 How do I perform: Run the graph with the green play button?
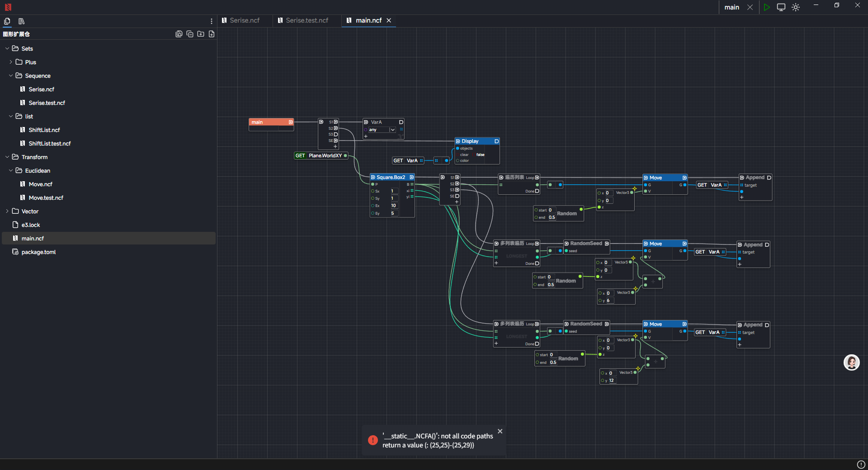(766, 7)
